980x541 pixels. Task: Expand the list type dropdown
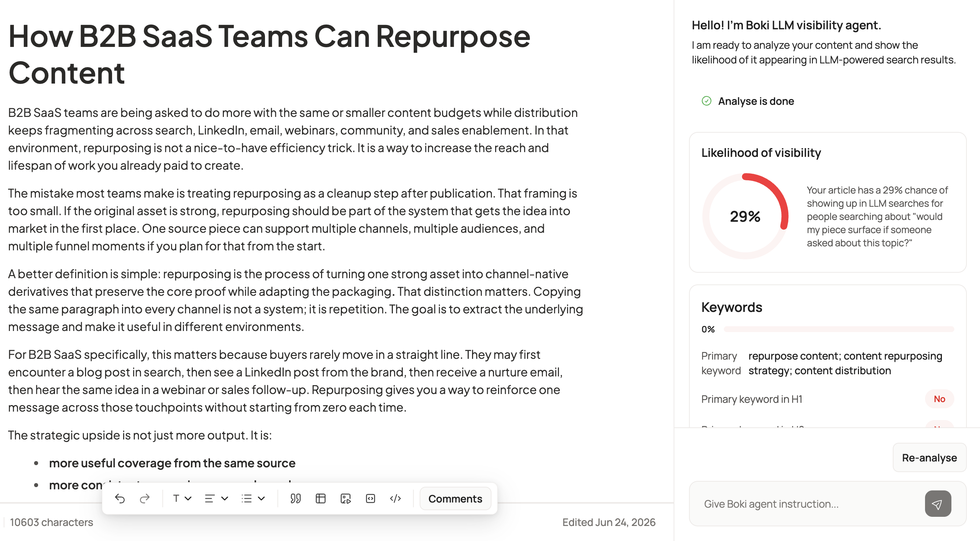[x=253, y=498]
